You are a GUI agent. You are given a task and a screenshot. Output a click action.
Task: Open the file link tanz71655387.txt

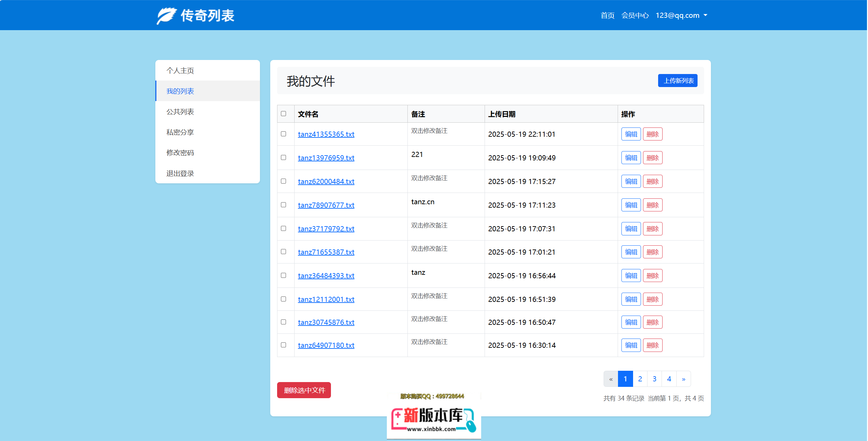[x=326, y=252]
